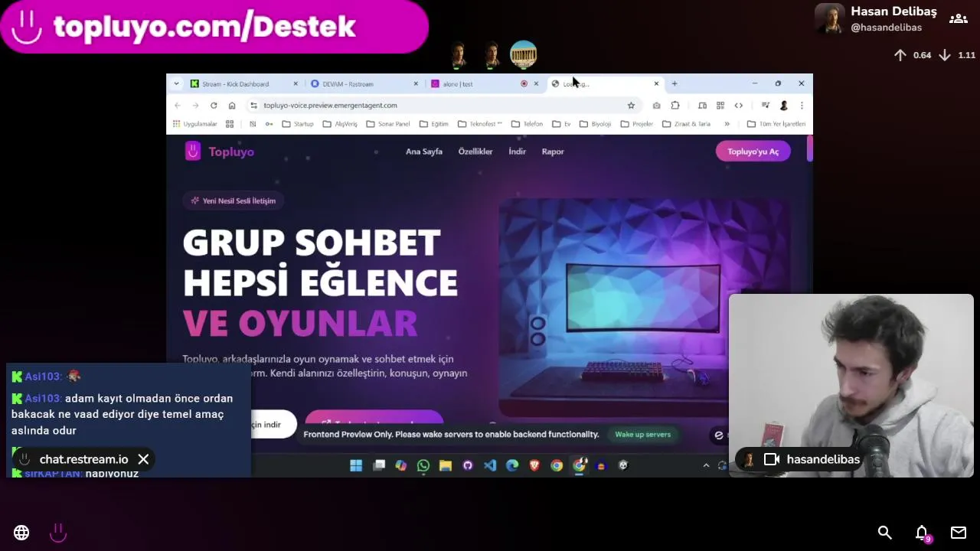Open Visual Studio Code from taskbar
980x551 pixels.
pyautogui.click(x=490, y=465)
